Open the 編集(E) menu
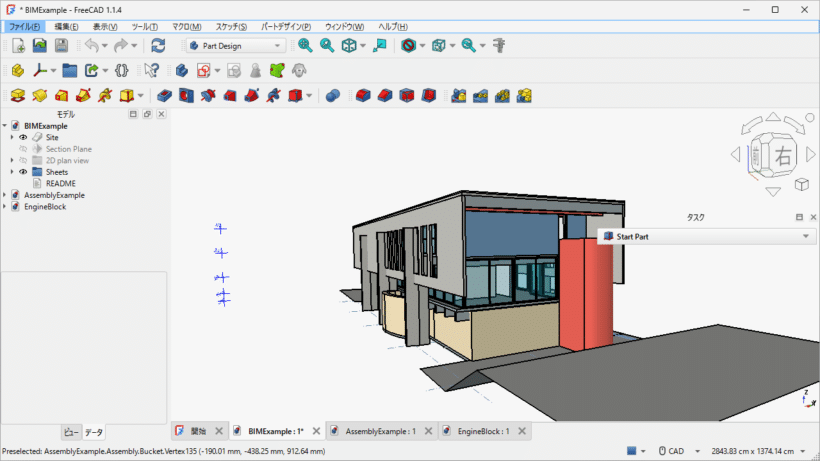Image resolution: width=820 pixels, height=461 pixels. pyautogui.click(x=66, y=27)
